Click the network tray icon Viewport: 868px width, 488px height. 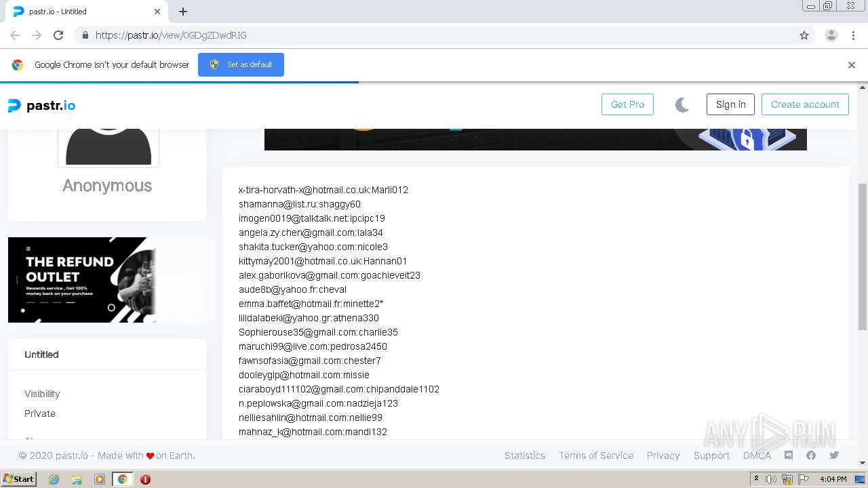pyautogui.click(x=787, y=479)
